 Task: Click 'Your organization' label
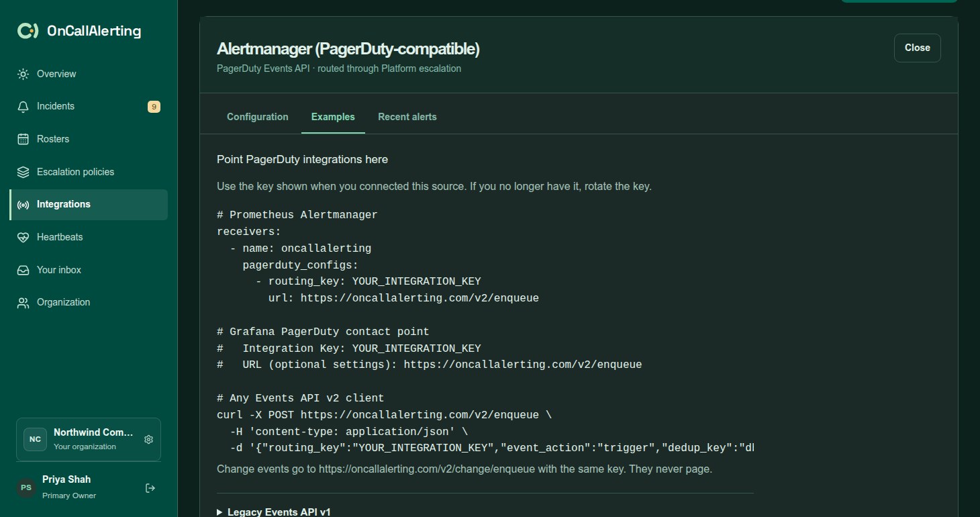click(85, 446)
